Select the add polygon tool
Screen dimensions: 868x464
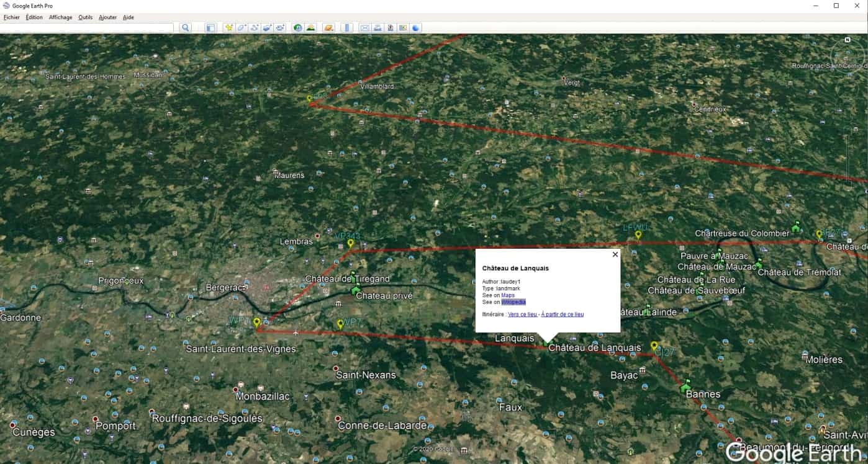(242, 28)
